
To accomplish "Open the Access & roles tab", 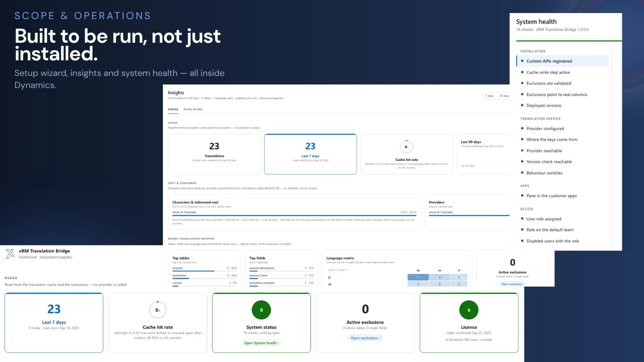I will click(x=193, y=109).
